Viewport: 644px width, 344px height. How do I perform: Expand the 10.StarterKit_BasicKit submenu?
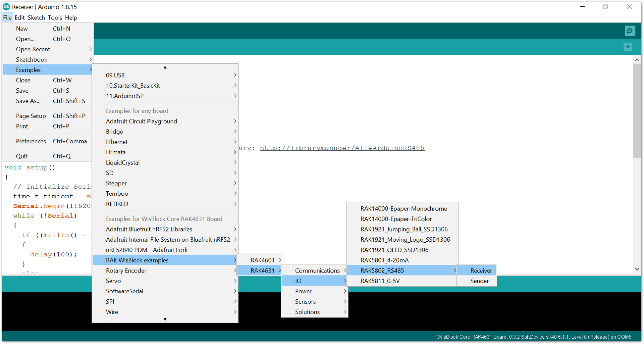(x=165, y=86)
